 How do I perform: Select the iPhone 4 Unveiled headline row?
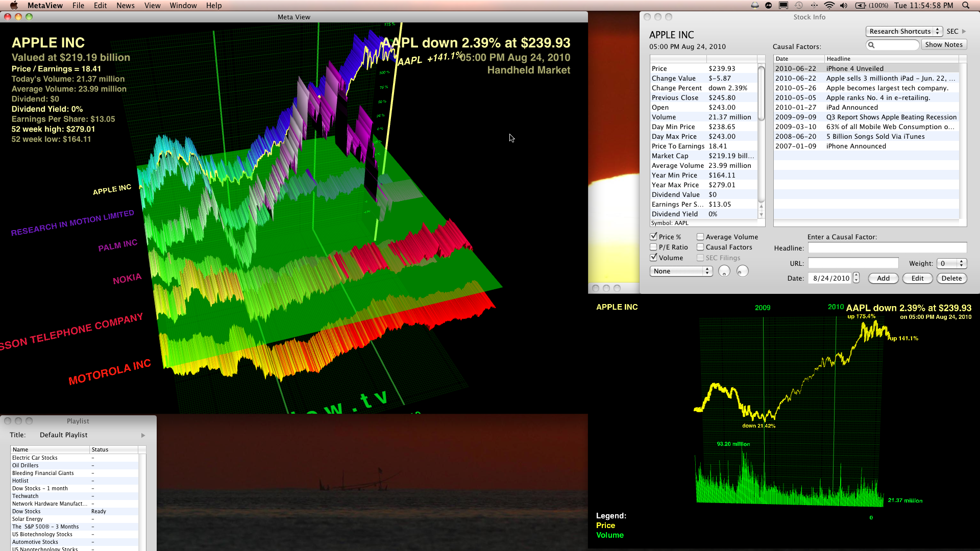click(866, 69)
